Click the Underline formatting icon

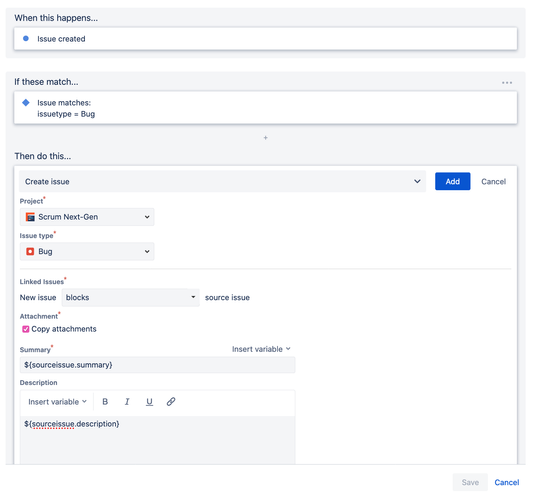[x=149, y=402]
